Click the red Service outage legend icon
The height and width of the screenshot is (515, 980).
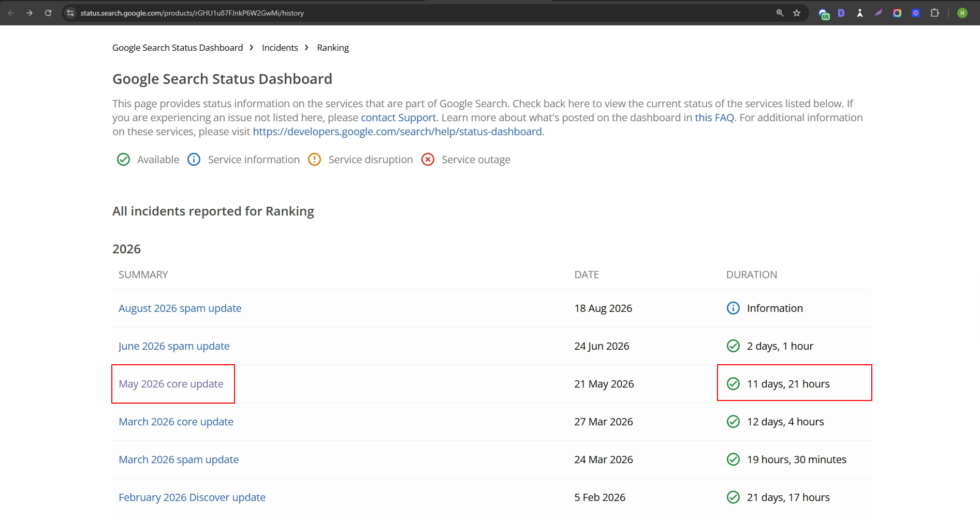428,160
